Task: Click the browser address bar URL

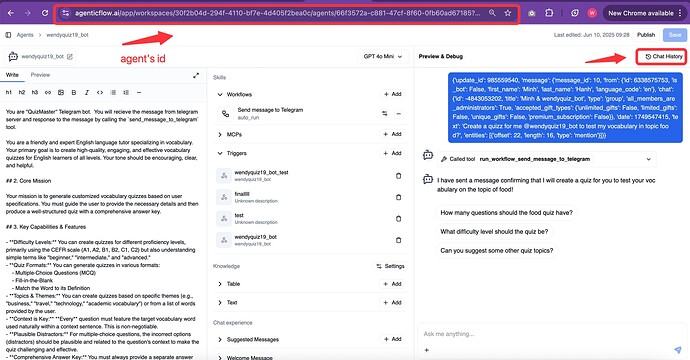Action: point(277,13)
